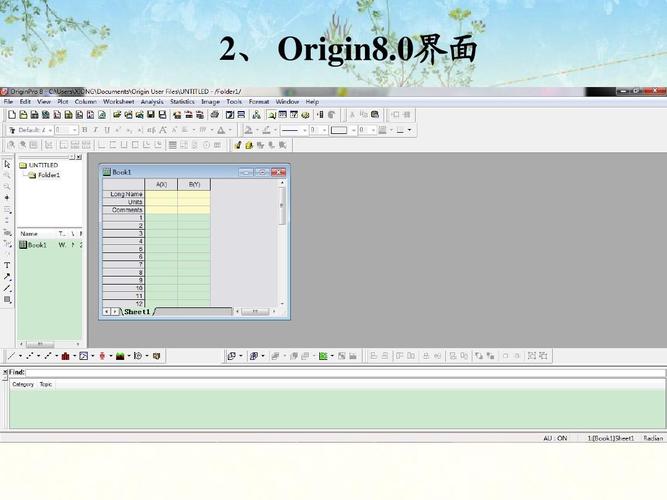Open the Font name dropdown
The width and height of the screenshot is (667, 500).
pyautogui.click(x=50, y=130)
